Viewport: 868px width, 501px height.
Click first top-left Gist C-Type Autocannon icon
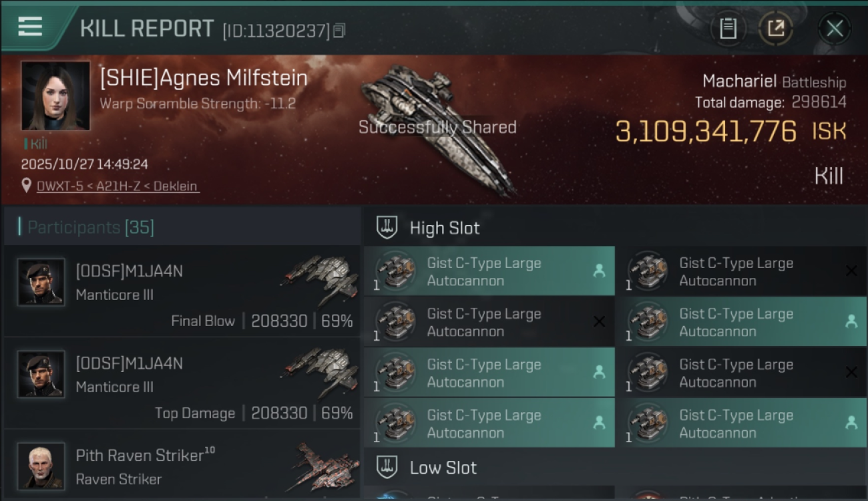(395, 271)
